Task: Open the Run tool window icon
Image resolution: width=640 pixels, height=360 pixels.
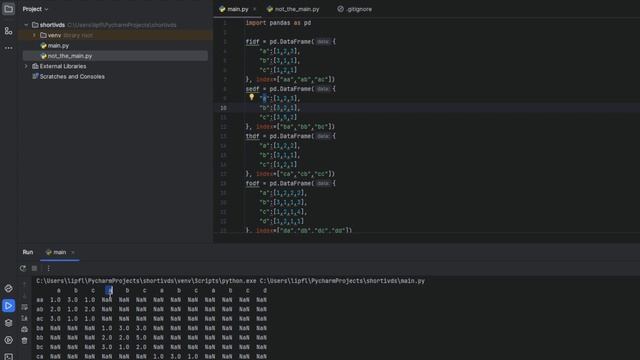Action: pos(9,306)
